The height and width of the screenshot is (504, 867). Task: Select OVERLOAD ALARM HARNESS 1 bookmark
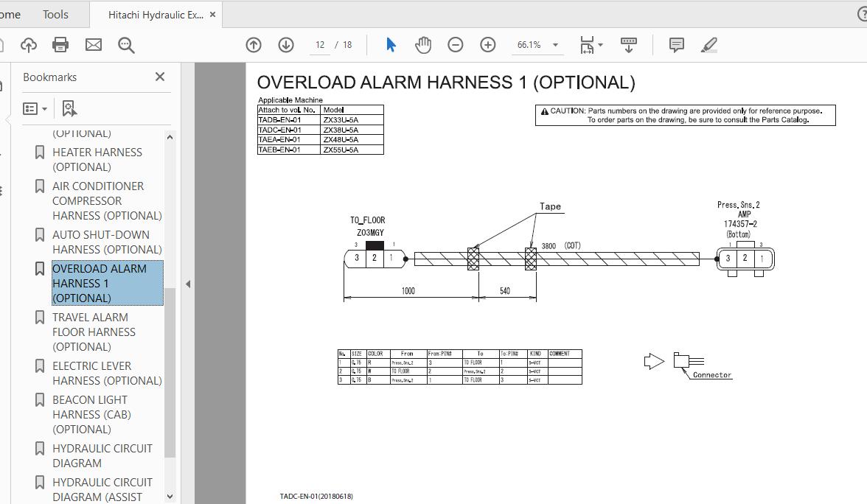108,283
